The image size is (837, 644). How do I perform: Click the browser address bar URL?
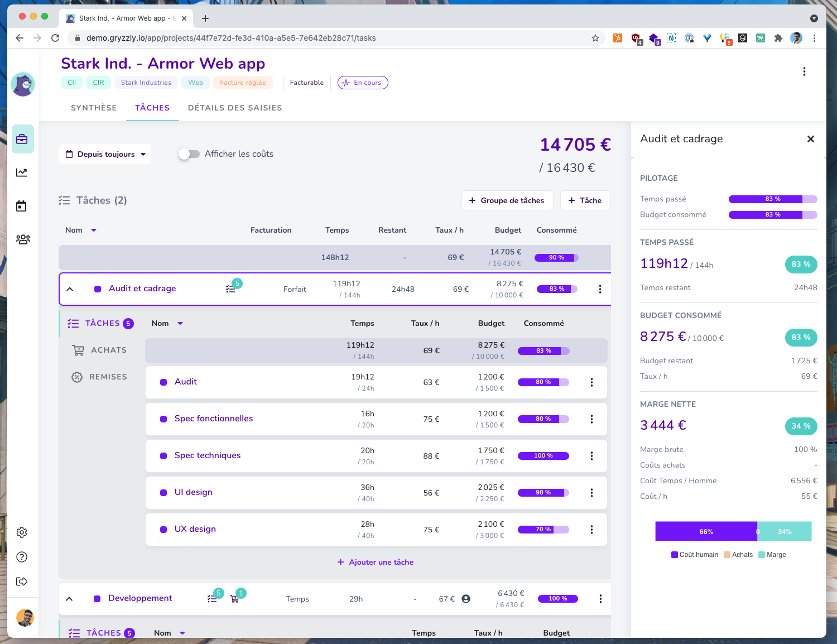[x=231, y=38]
